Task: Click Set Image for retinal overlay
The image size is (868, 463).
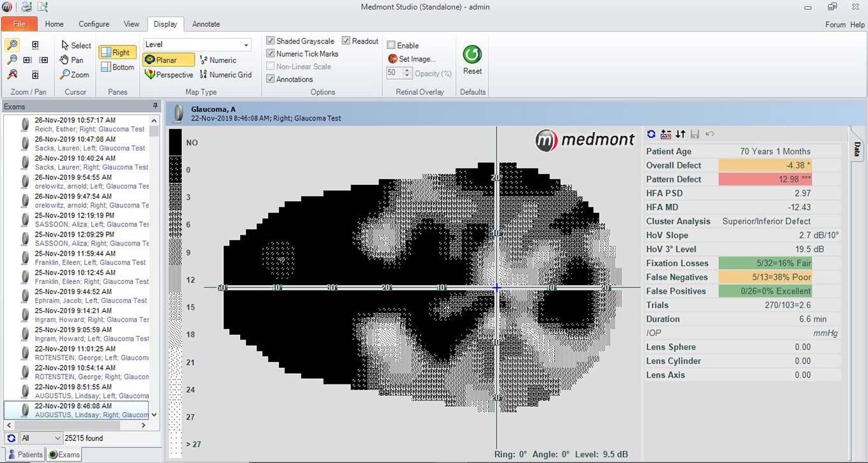Action: click(412, 59)
